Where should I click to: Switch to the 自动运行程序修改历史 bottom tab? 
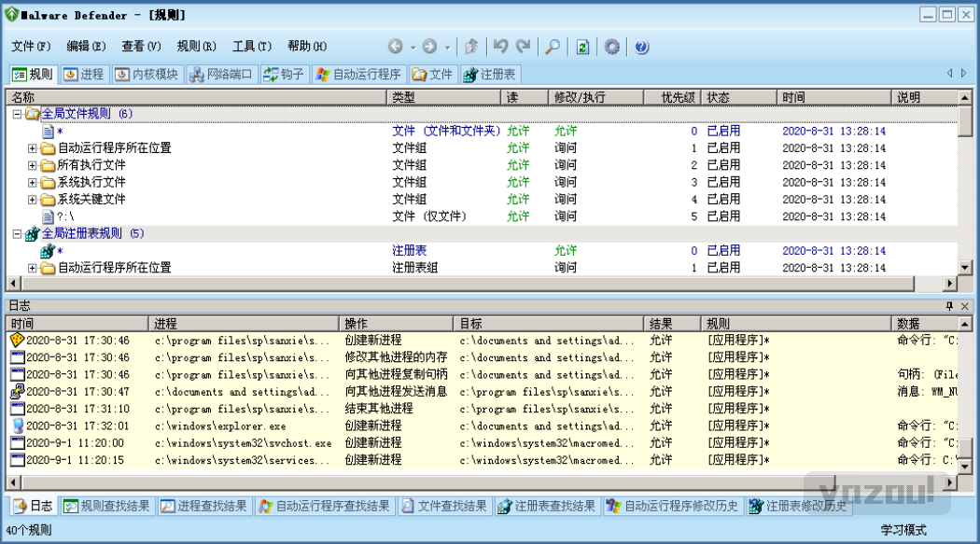point(673,506)
